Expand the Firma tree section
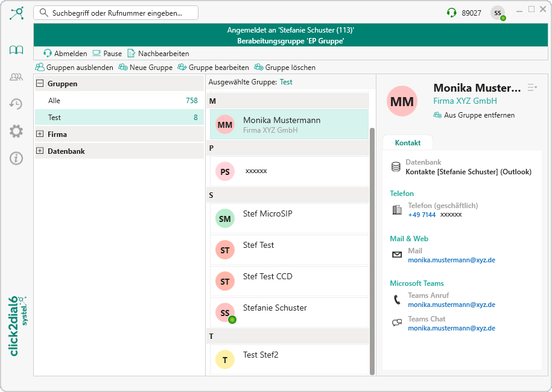 pyautogui.click(x=40, y=134)
